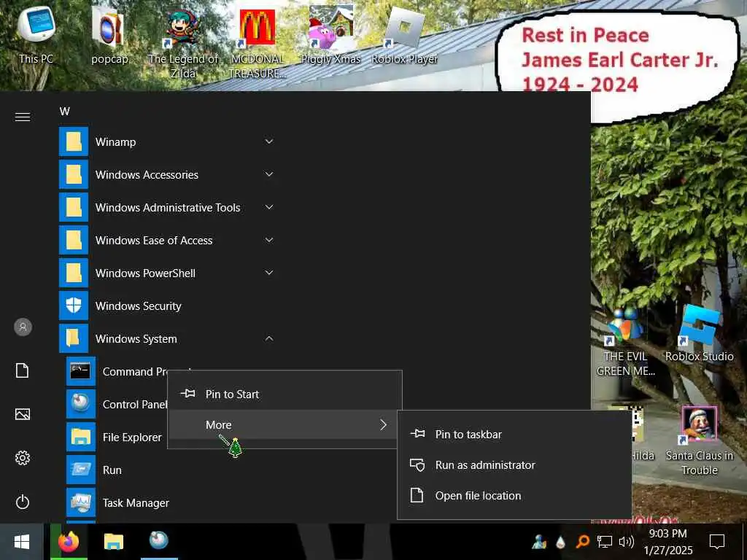
Task: Open the More submenu arrow
Action: 383,425
